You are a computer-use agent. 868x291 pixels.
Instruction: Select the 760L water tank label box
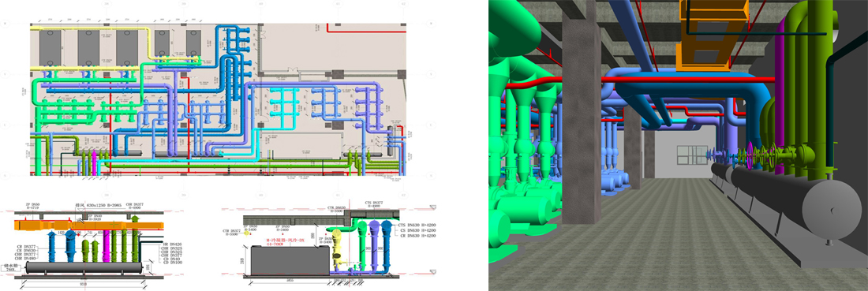pos(12,267)
